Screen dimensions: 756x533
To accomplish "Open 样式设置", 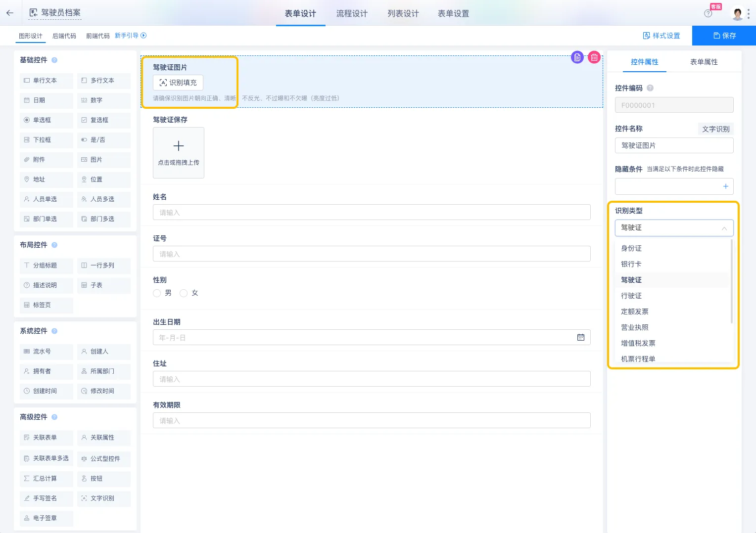I will (x=661, y=36).
